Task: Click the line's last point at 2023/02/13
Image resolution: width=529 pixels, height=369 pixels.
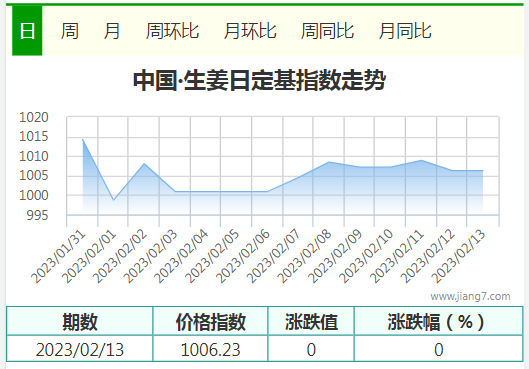Action: 483,171
